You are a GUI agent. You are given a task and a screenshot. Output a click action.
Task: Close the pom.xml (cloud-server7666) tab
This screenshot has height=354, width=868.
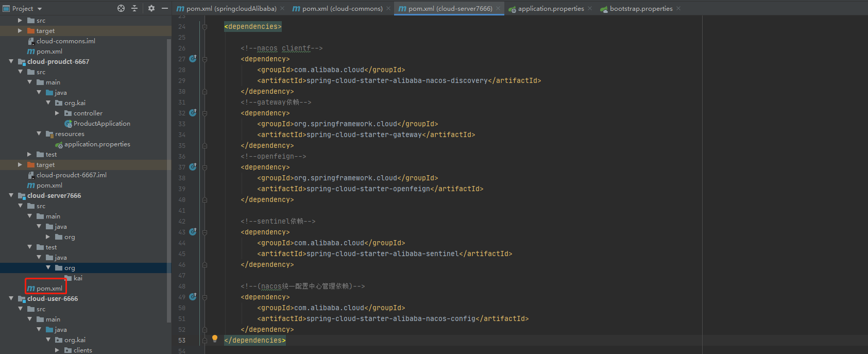[x=498, y=9]
